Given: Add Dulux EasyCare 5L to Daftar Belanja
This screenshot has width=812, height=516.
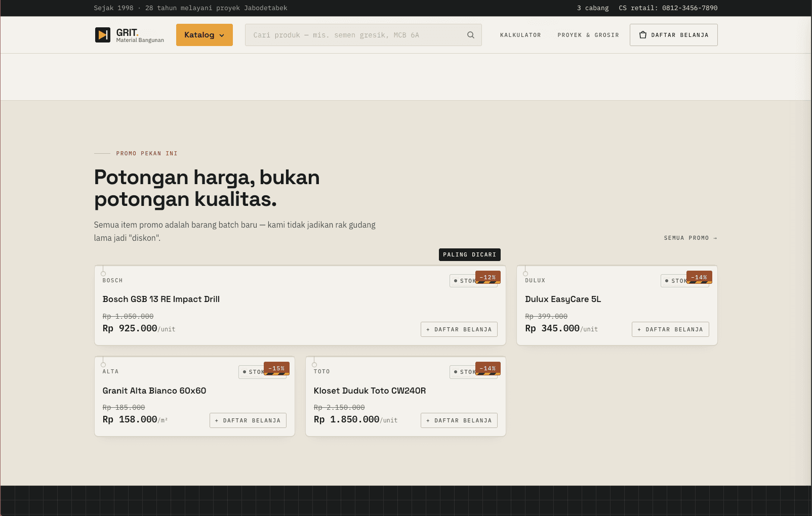Looking at the screenshot, I should pyautogui.click(x=670, y=329).
